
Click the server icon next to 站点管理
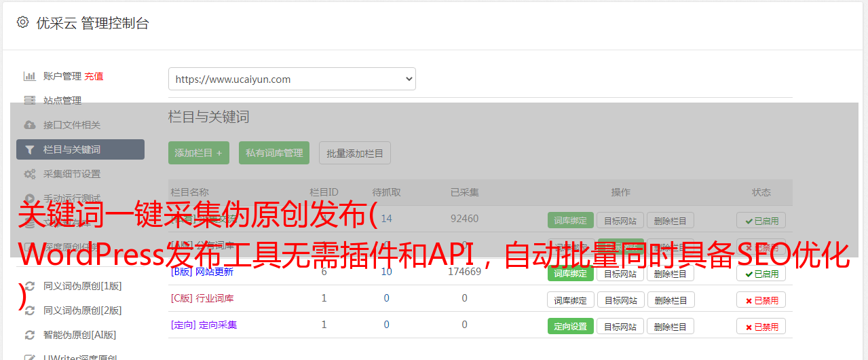29,101
